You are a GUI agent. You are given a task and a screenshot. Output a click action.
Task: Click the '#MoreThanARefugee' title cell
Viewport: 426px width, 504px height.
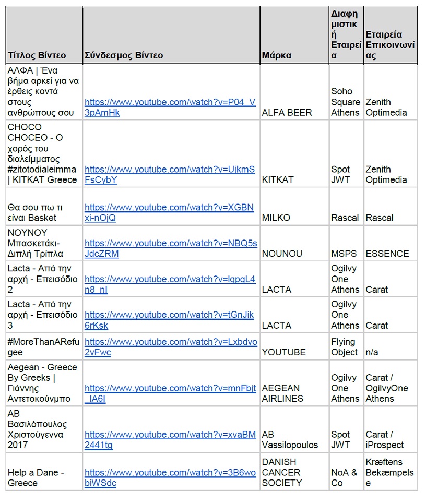[43, 347]
